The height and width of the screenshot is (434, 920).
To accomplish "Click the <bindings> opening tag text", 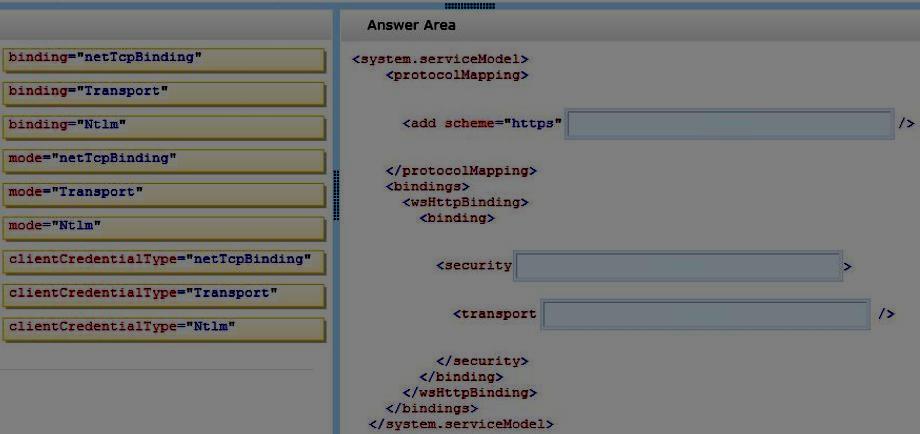I will (x=428, y=187).
